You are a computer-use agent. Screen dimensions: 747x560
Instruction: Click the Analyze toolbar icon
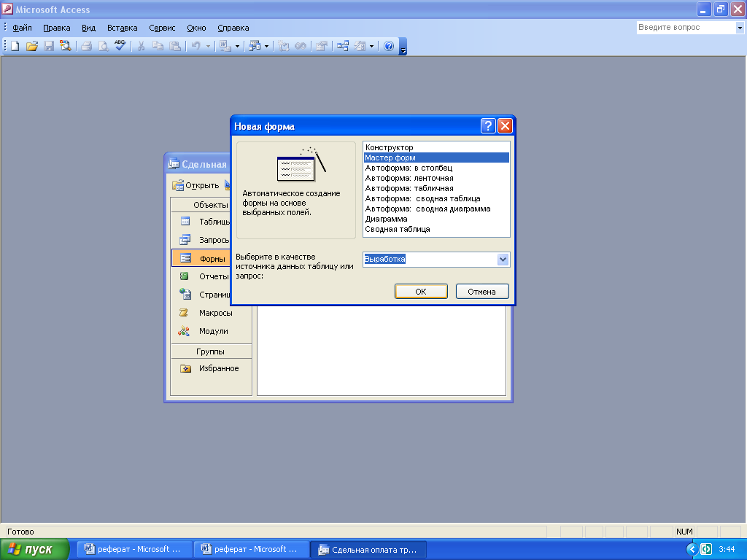coord(255,46)
